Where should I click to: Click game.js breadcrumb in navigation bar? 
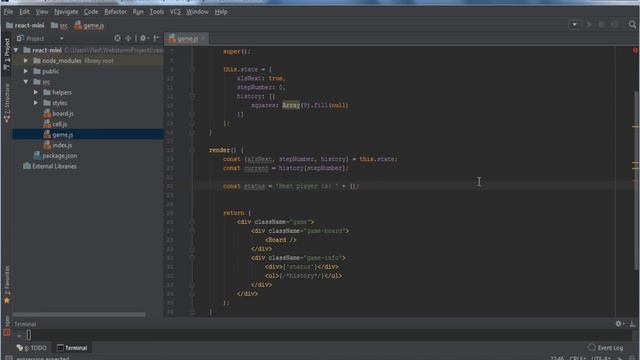click(89, 26)
